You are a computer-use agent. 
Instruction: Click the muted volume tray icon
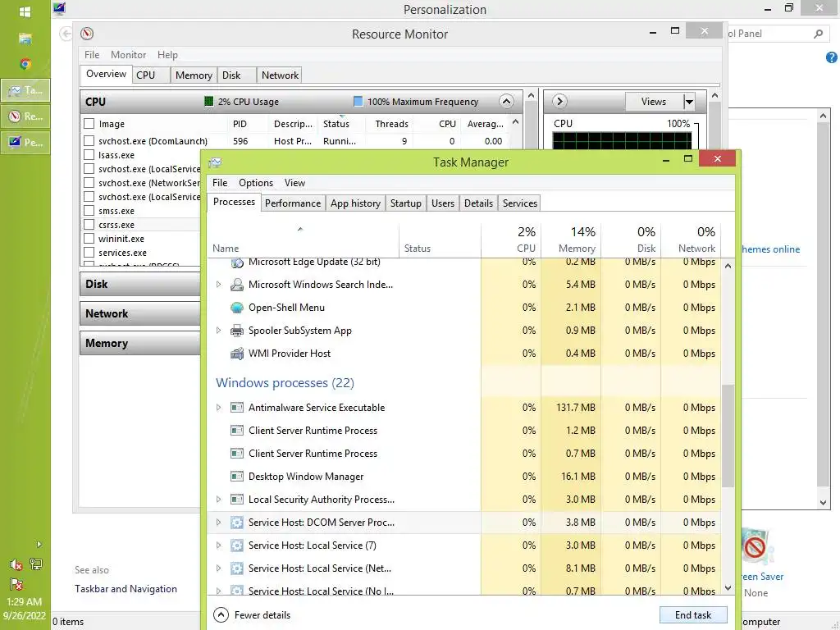click(x=16, y=564)
